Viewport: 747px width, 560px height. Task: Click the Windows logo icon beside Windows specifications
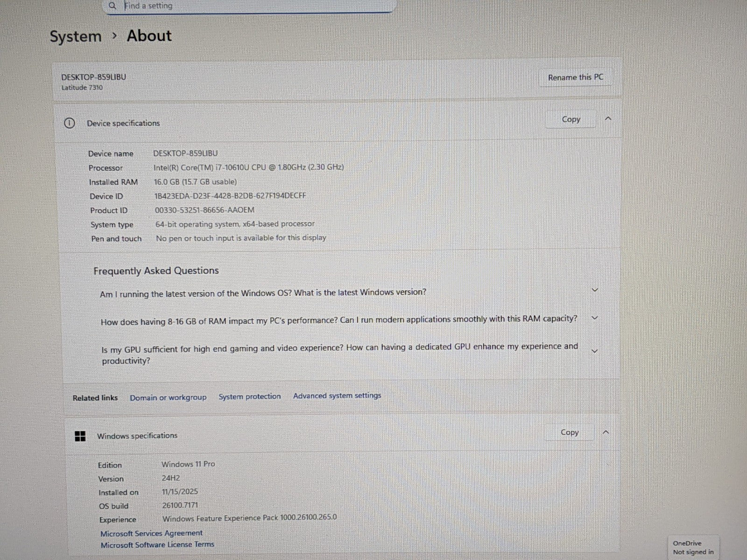pyautogui.click(x=80, y=436)
